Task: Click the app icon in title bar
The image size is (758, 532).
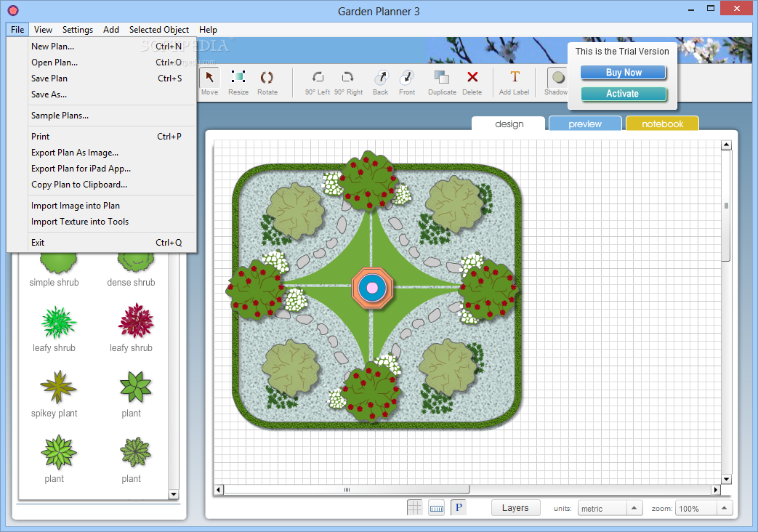Action: coord(13,10)
